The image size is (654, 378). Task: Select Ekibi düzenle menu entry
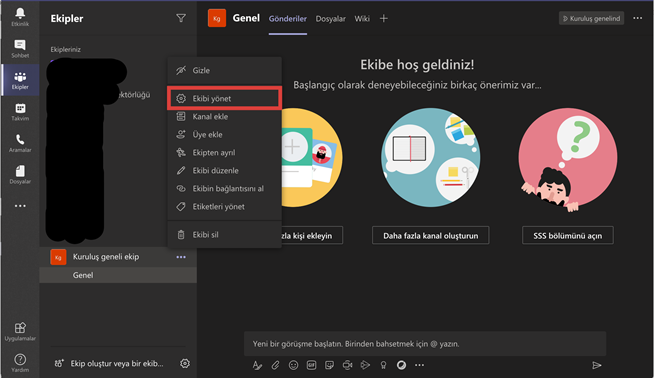point(224,170)
